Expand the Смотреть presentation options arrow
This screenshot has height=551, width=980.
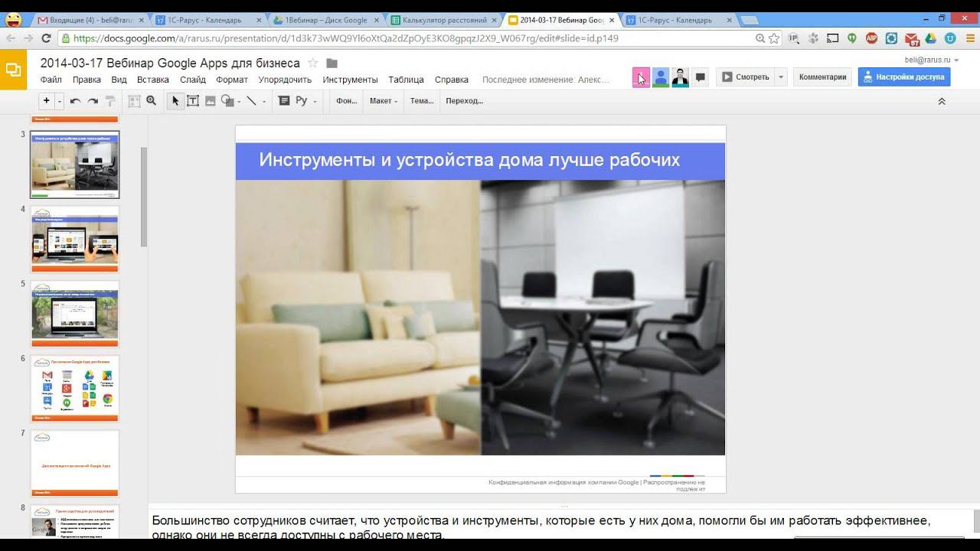click(781, 77)
